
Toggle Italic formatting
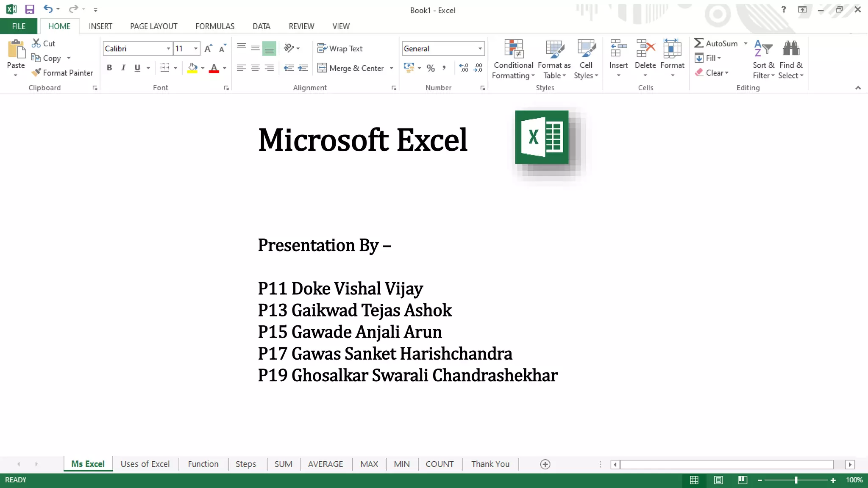pos(123,68)
